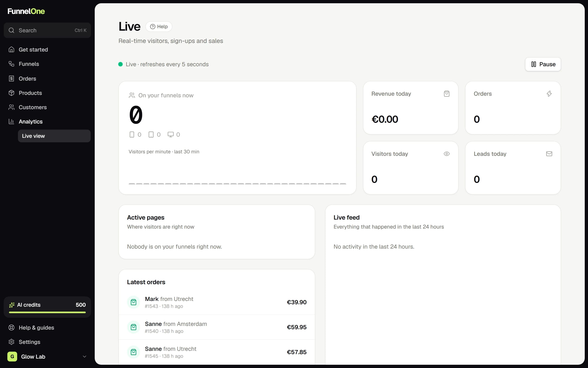Click the desktop device count icon

pos(170,135)
